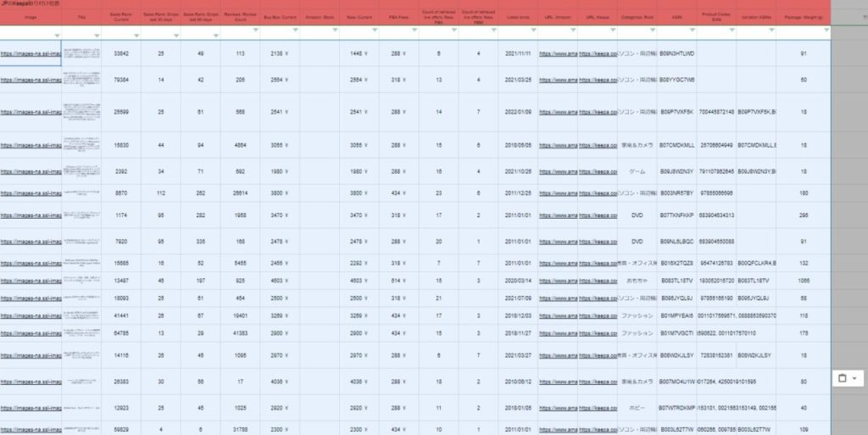Select ASIN cell B07CMDKMLL
This screenshot has width=868, height=435.
click(677, 146)
